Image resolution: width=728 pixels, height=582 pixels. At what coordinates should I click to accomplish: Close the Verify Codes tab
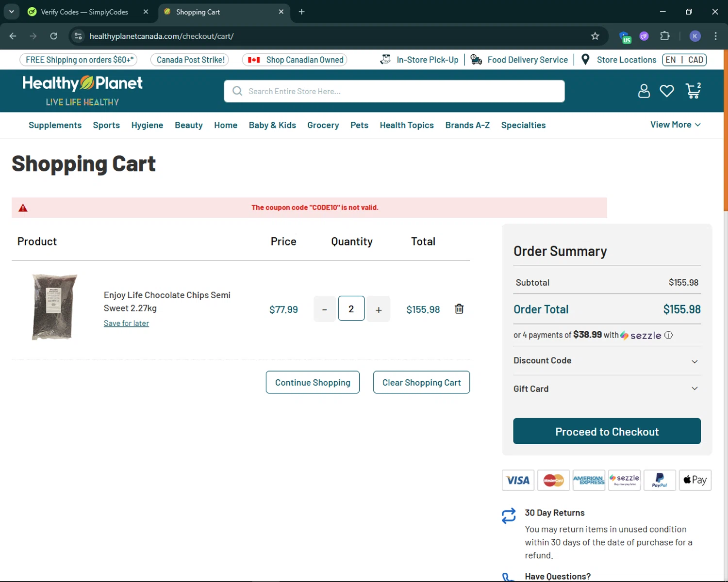[146, 12]
